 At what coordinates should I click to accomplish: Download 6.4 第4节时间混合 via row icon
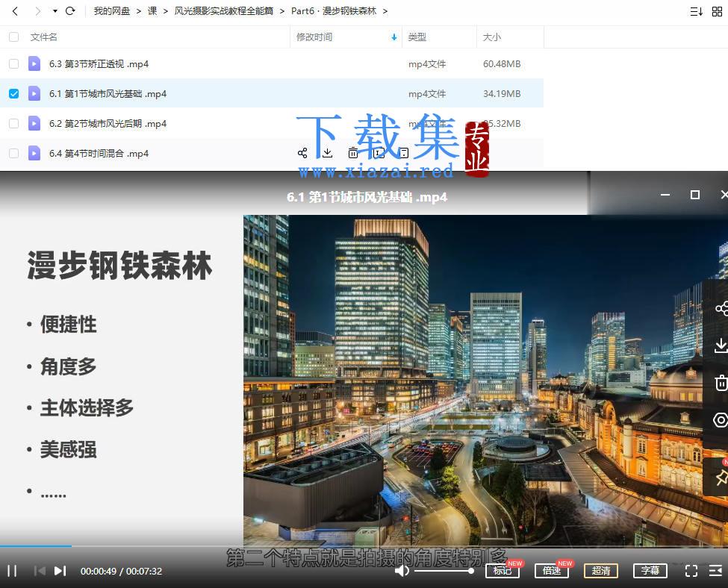327,153
